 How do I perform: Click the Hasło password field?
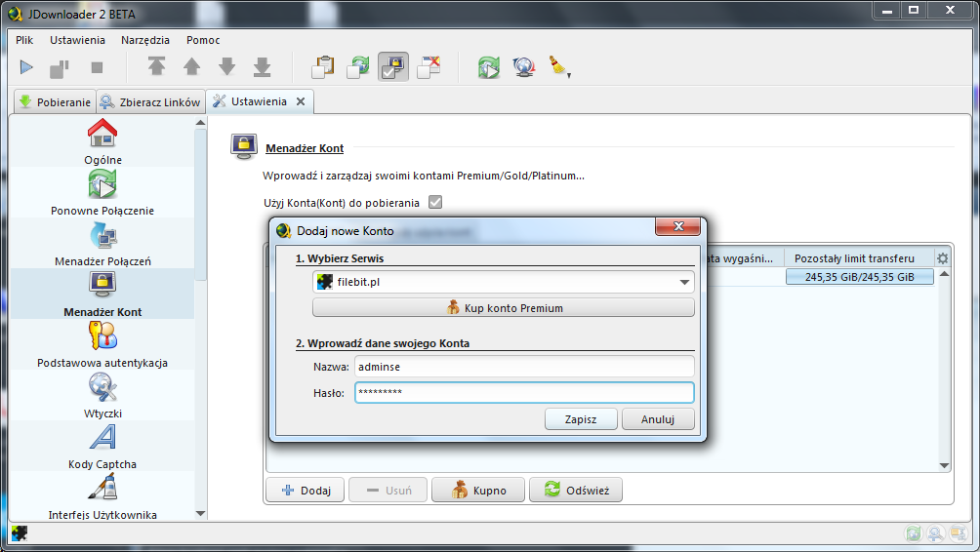524,393
